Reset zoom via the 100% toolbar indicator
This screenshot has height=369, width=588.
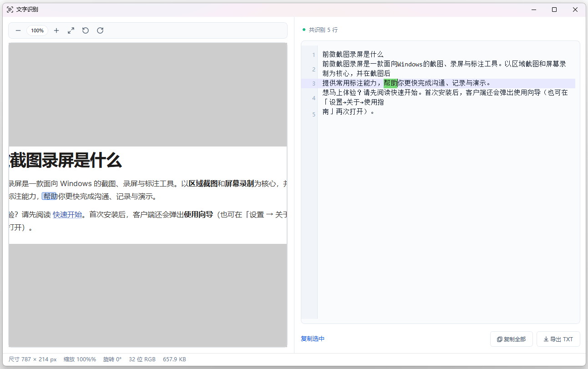coord(37,30)
